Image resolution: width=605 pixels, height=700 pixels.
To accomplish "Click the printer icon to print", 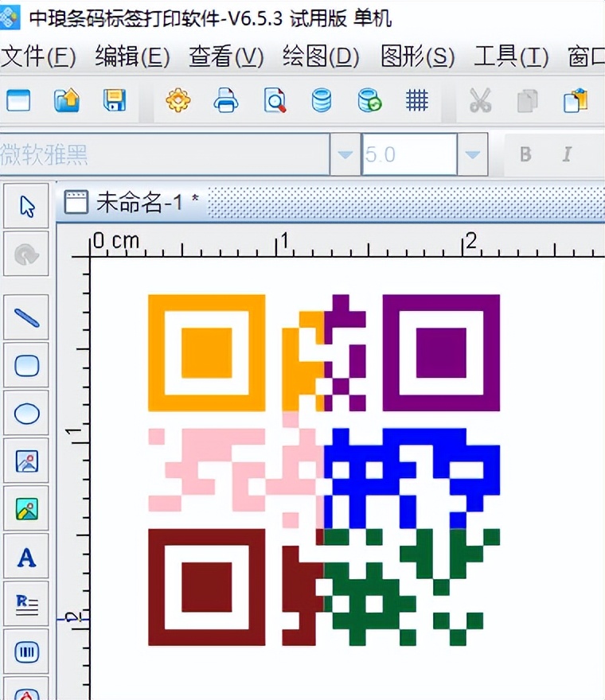I will coord(226,100).
